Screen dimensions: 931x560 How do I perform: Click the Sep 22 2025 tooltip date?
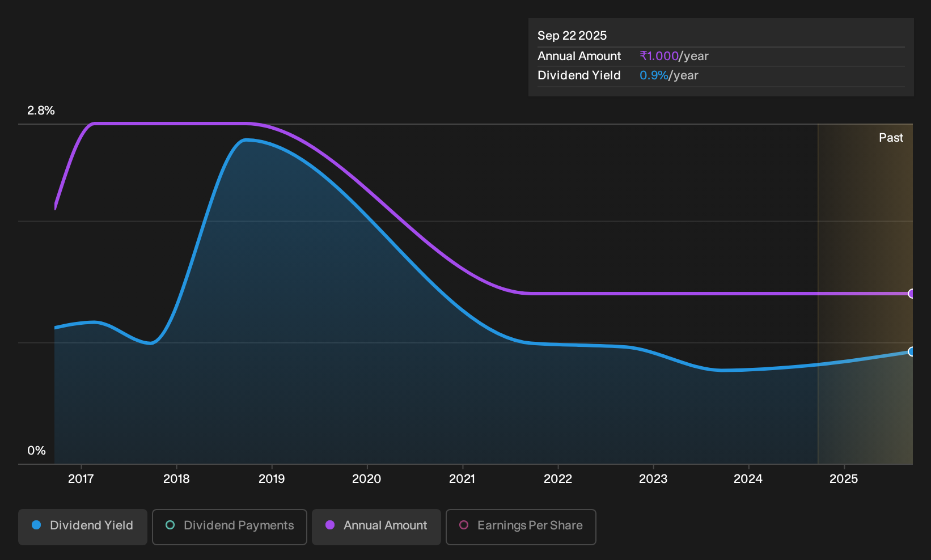pos(572,36)
